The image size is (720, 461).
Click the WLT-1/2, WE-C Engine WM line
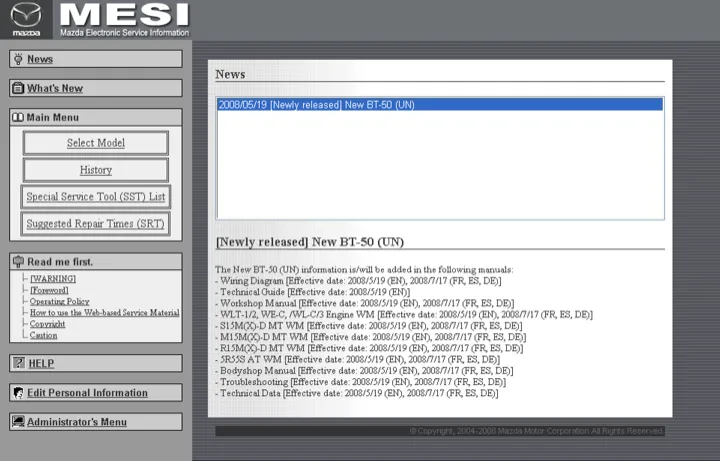tap(404, 315)
